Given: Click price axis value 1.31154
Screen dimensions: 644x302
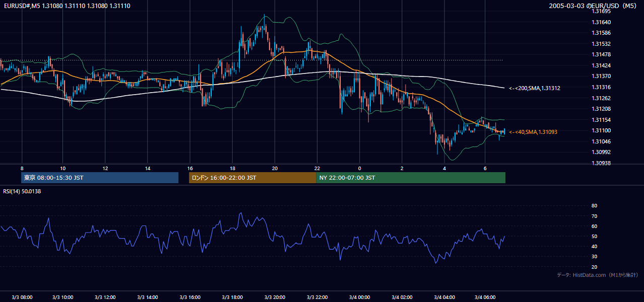Looking at the screenshot, I should (602, 120).
